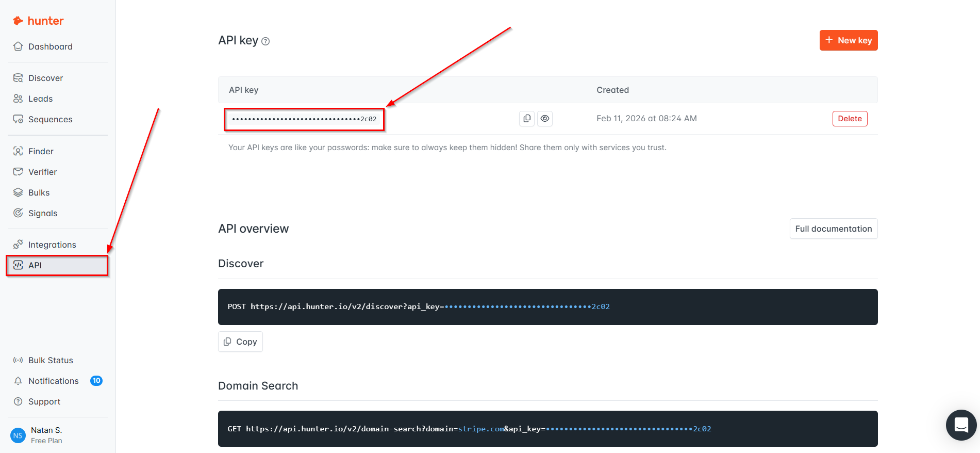Click the Integrations plug icon
Image resolution: width=980 pixels, height=453 pixels.
pyautogui.click(x=18, y=244)
